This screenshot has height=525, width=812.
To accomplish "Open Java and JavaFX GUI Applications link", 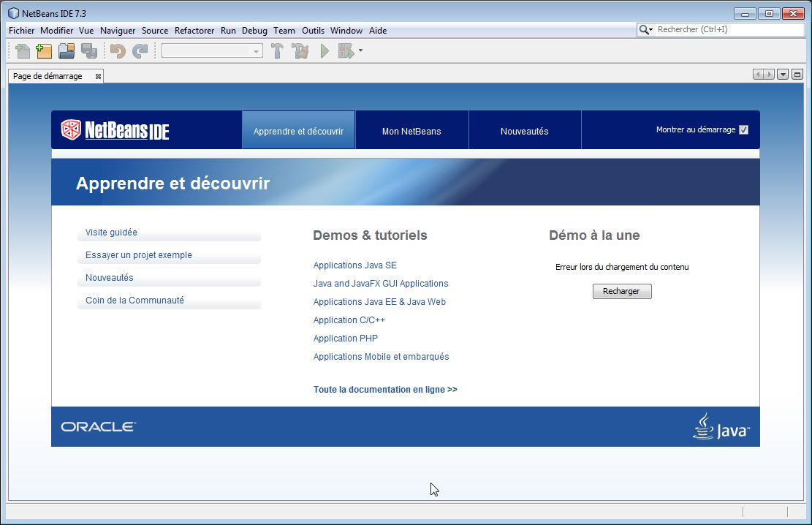I will pos(381,284).
